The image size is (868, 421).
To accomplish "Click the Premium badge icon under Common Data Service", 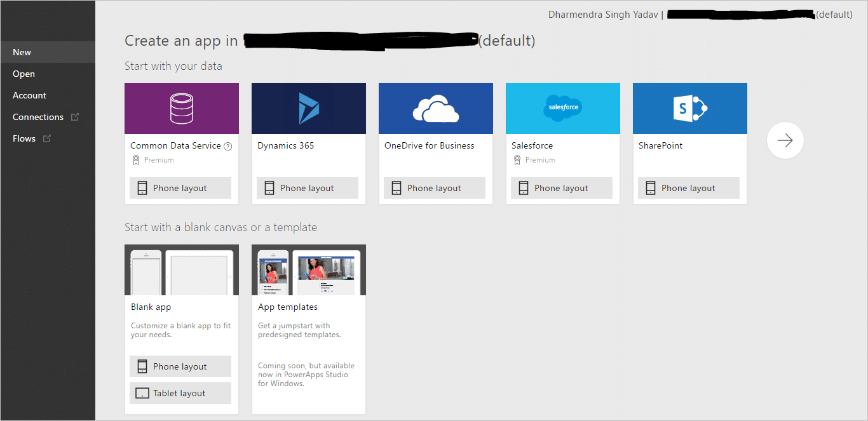I will click(x=135, y=160).
